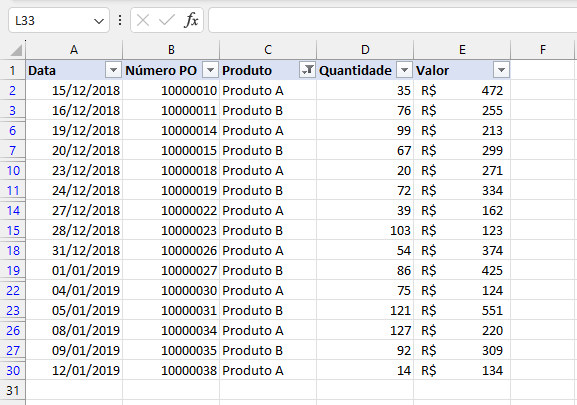This screenshot has width=577, height=405.
Task: Select quantity cell showing 103
Action: [365, 230]
